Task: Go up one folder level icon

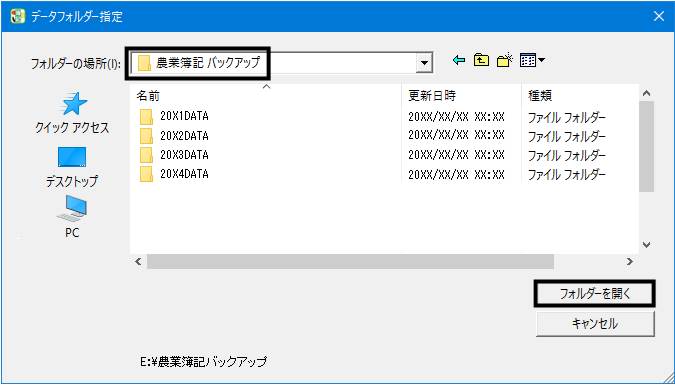Action: [x=481, y=60]
